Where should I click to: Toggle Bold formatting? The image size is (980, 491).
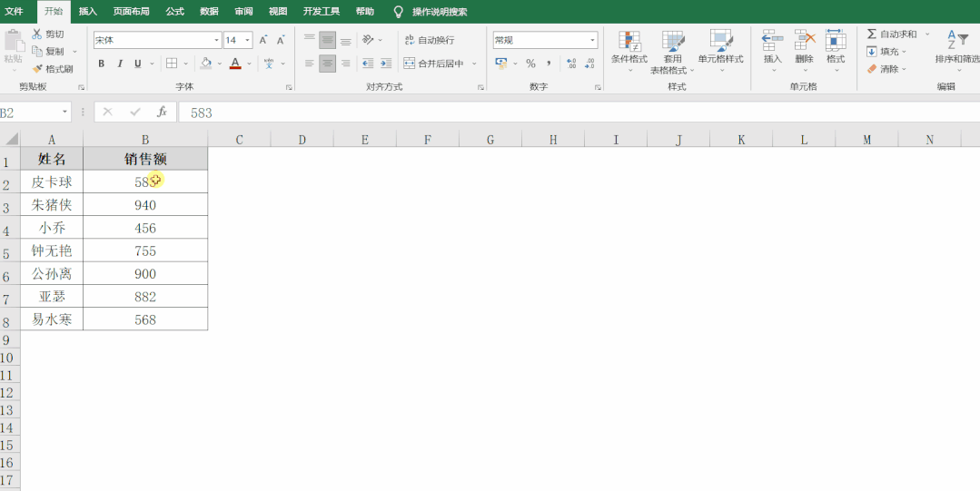pyautogui.click(x=101, y=64)
